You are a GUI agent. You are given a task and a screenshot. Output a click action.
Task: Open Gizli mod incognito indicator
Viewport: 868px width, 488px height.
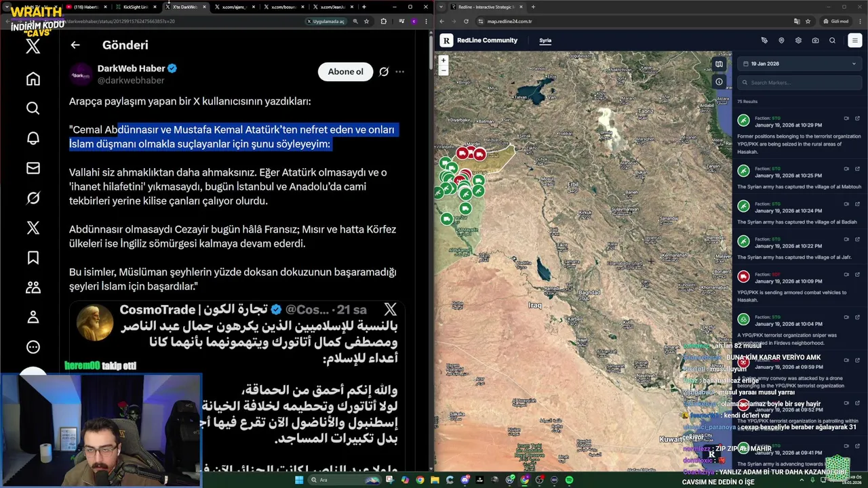tap(836, 21)
